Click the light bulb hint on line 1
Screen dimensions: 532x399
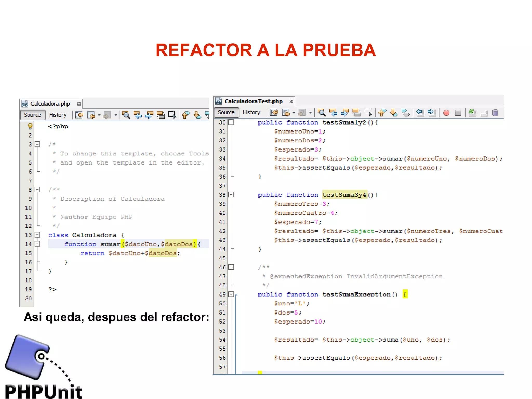pos(30,126)
